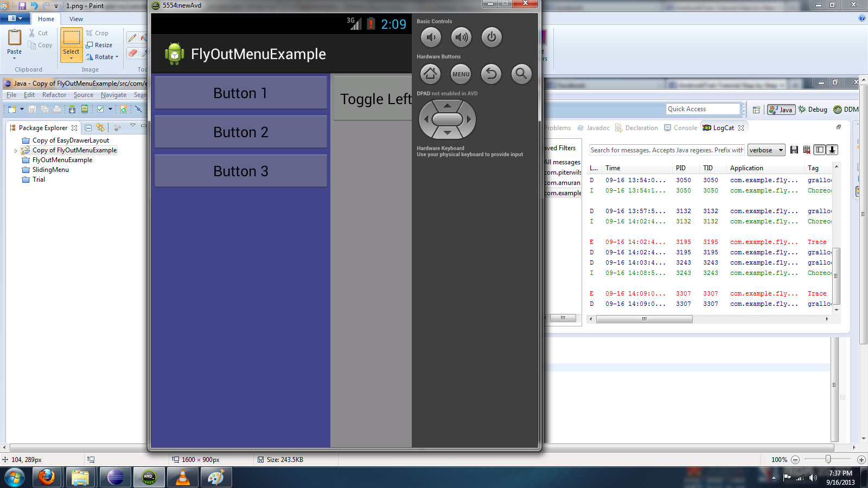Viewport: 868px width, 488px height.
Task: Click the Paste clipboard icon in Paint
Action: point(15,37)
